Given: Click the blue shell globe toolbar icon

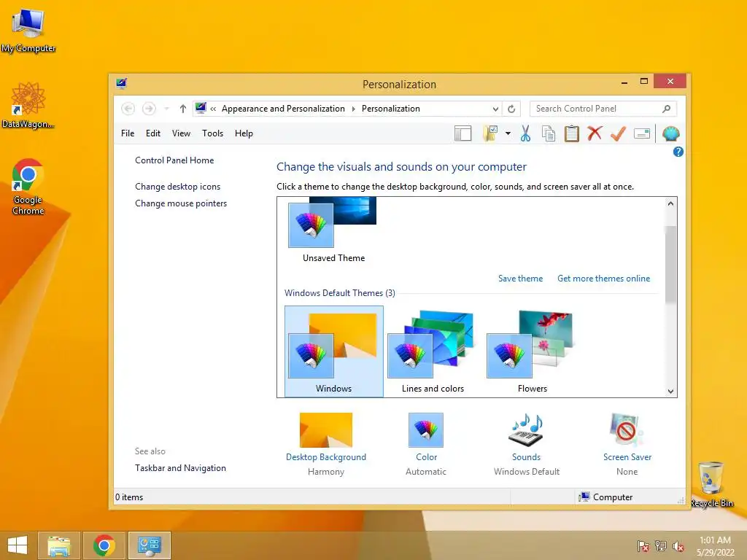Looking at the screenshot, I should [670, 134].
